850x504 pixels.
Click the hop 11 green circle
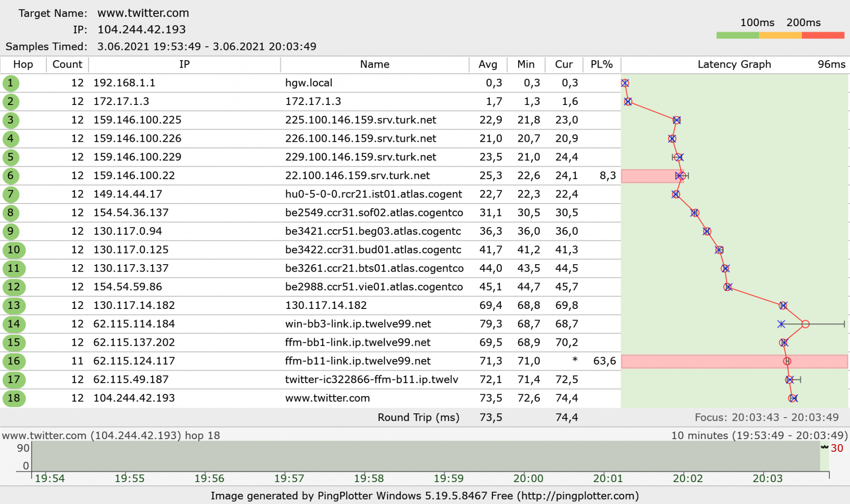tap(14, 268)
